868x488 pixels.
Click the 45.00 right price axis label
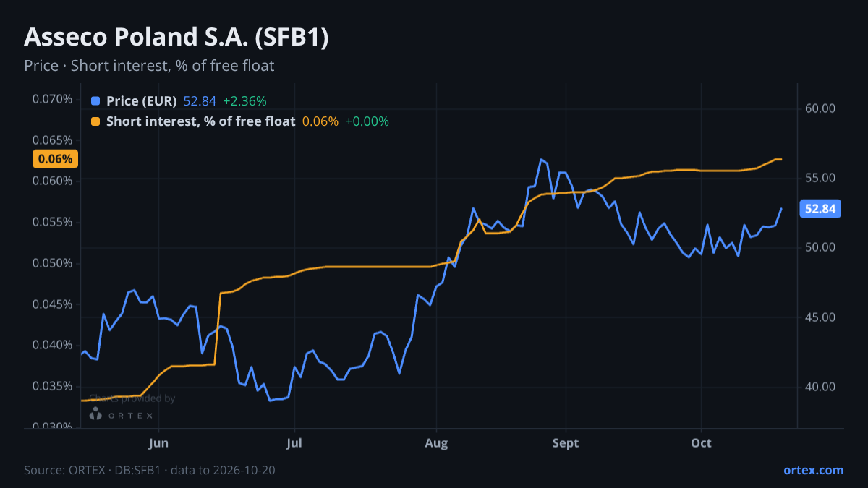pos(820,317)
